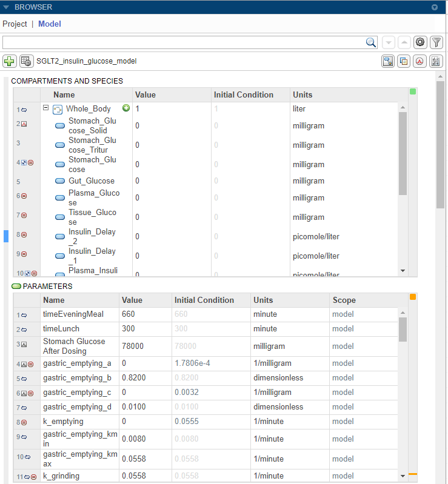The width and height of the screenshot is (448, 484).
Task: Collapse the BROWSER panel triangle
Action: pyautogui.click(x=6, y=7)
